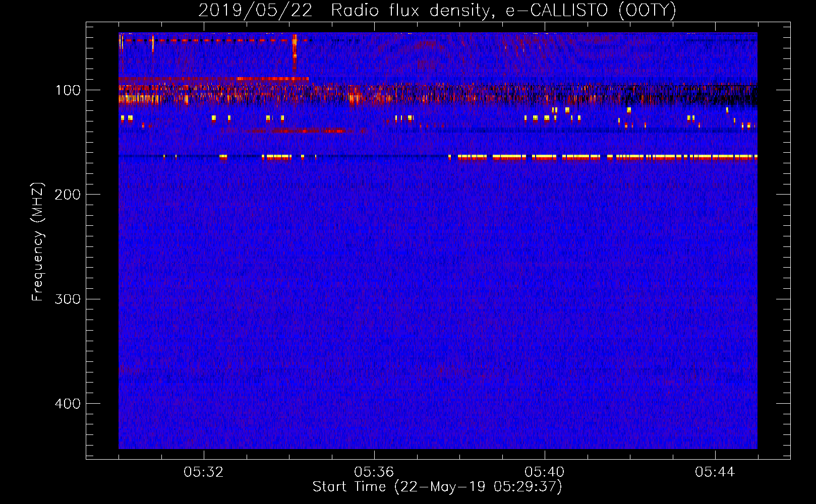The height and width of the screenshot is (504, 816).
Task: Click the 05:36 time tick label
Action: [374, 472]
